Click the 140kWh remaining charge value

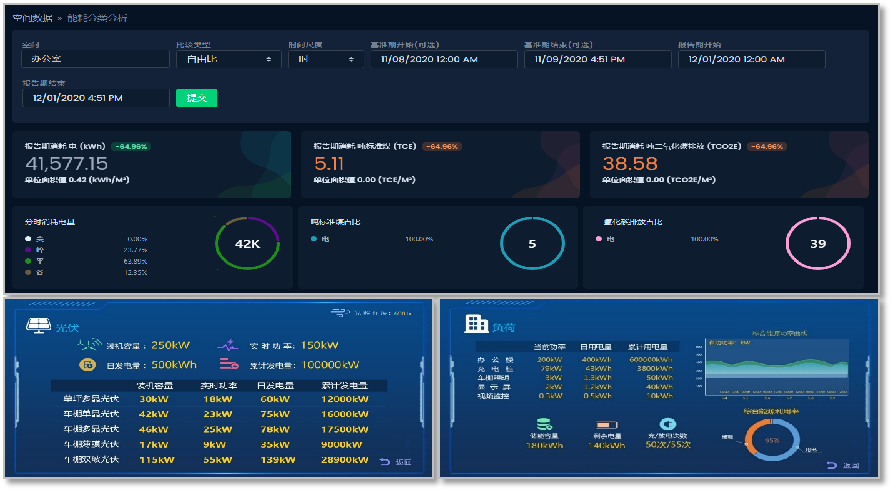pos(606,445)
